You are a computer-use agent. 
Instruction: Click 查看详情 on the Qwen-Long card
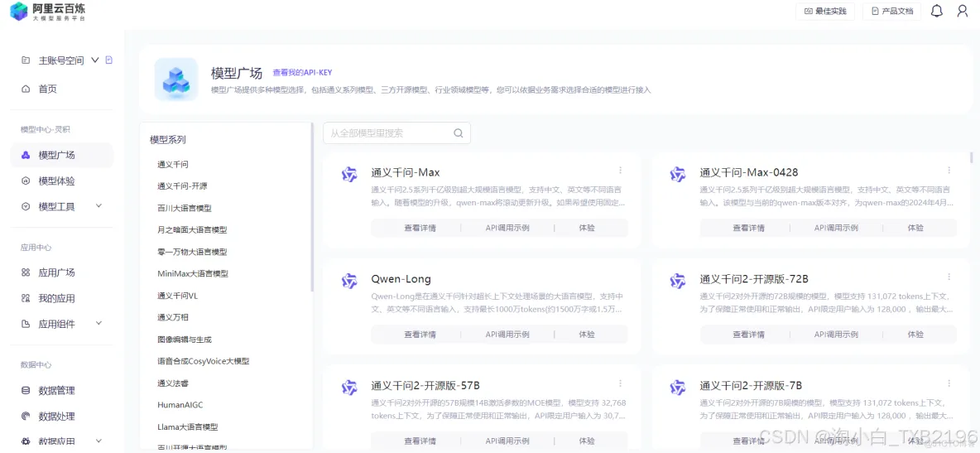point(420,334)
